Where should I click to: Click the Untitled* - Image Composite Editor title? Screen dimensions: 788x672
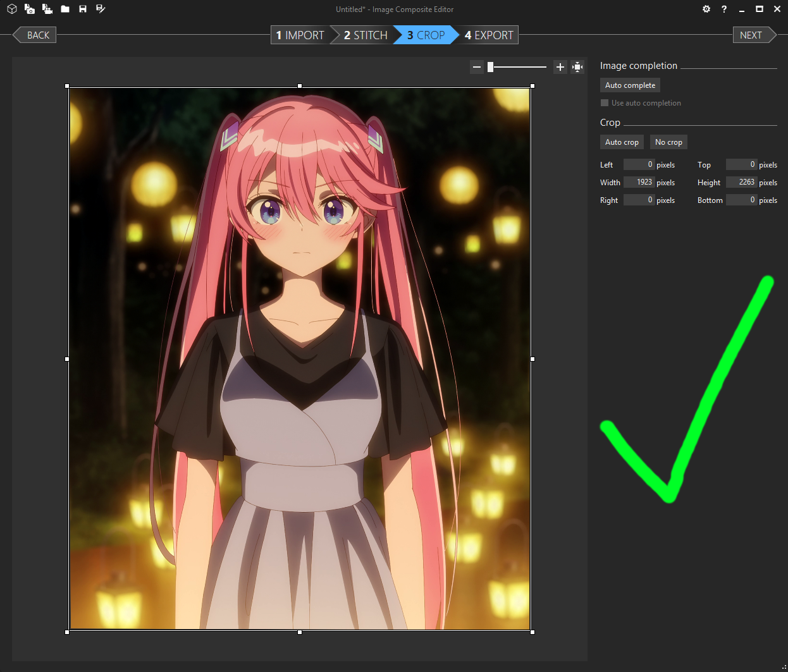click(x=395, y=9)
